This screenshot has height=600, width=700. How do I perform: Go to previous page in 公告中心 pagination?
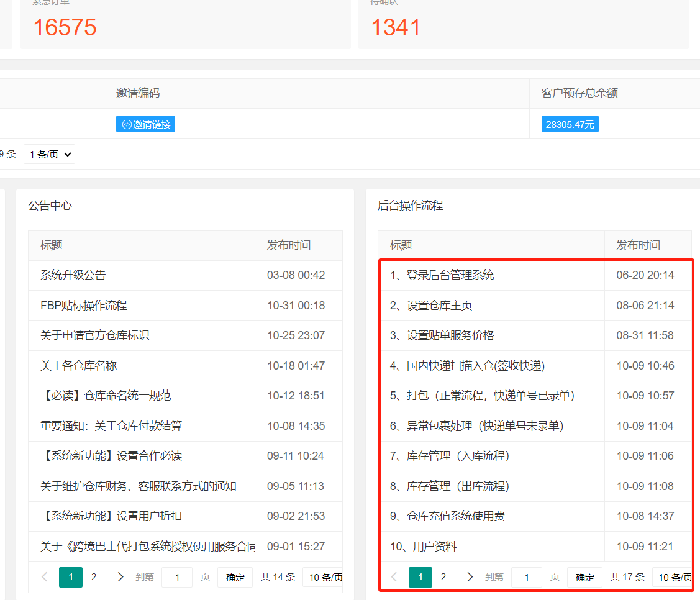(44, 577)
